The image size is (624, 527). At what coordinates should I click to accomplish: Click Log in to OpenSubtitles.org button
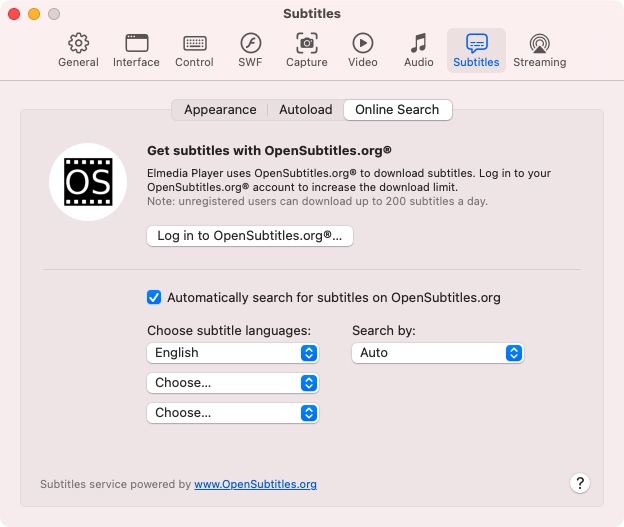tap(250, 236)
